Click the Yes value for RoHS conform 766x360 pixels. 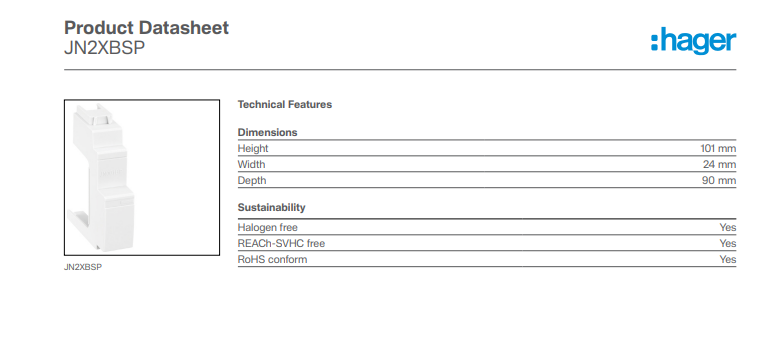coord(727,260)
